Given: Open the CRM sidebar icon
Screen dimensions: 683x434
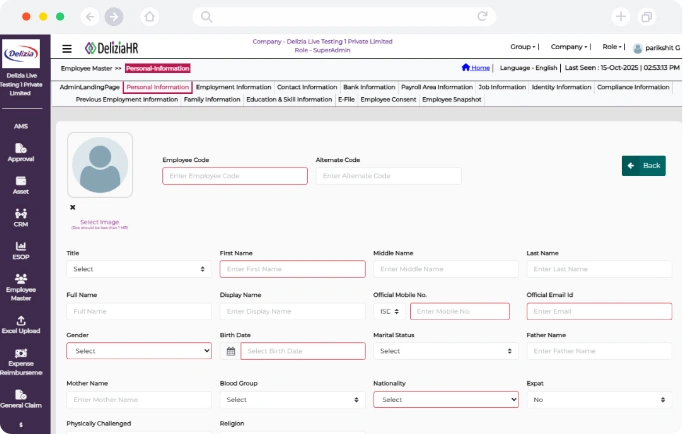Looking at the screenshot, I should tap(21, 217).
